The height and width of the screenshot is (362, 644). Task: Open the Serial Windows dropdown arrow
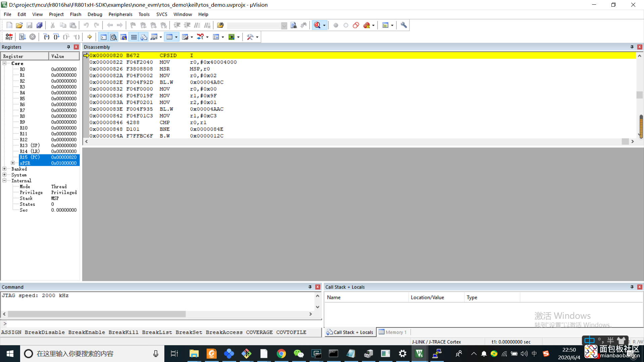click(192, 37)
